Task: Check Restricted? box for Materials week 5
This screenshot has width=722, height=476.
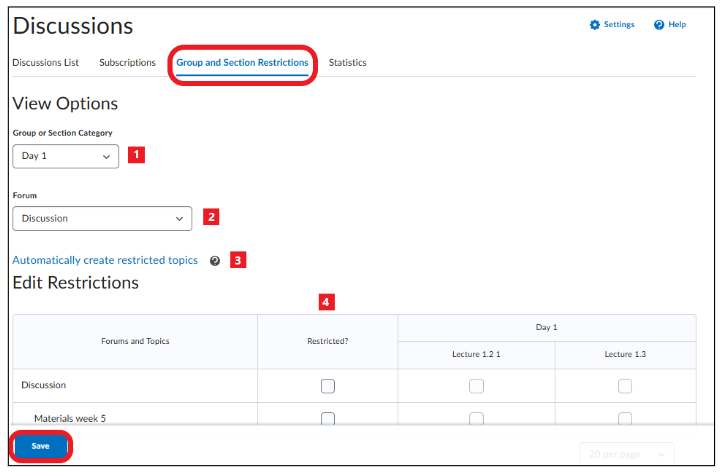Action: coord(328,419)
